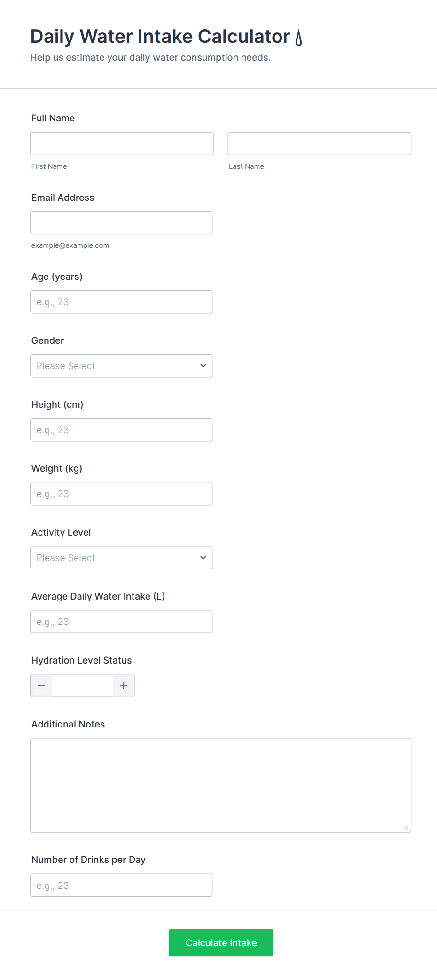Click the water droplet icon in title
The image size is (437, 980).
coord(298,38)
